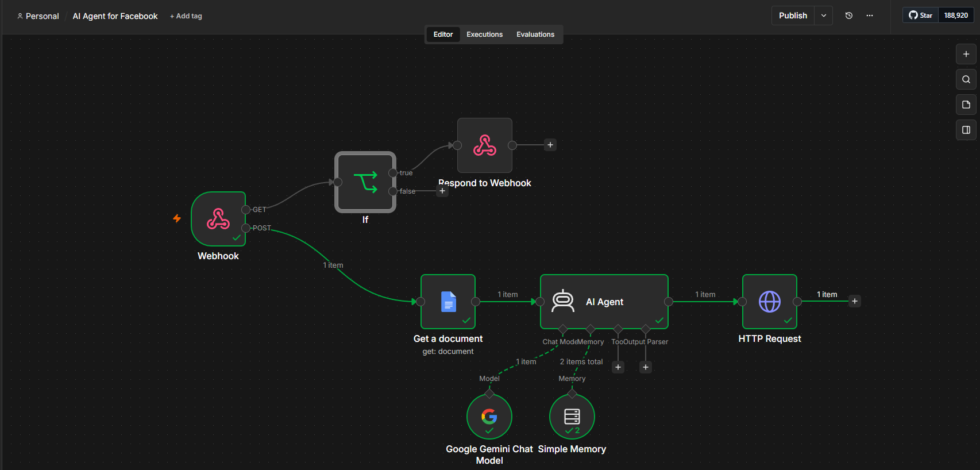Expand the Publish dropdown arrow

pos(824,16)
